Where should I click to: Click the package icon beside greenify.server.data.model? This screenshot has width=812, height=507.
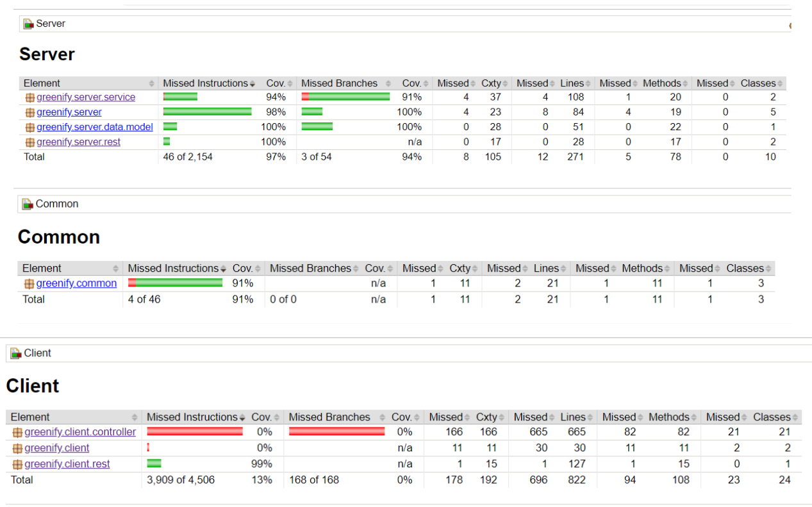(29, 128)
